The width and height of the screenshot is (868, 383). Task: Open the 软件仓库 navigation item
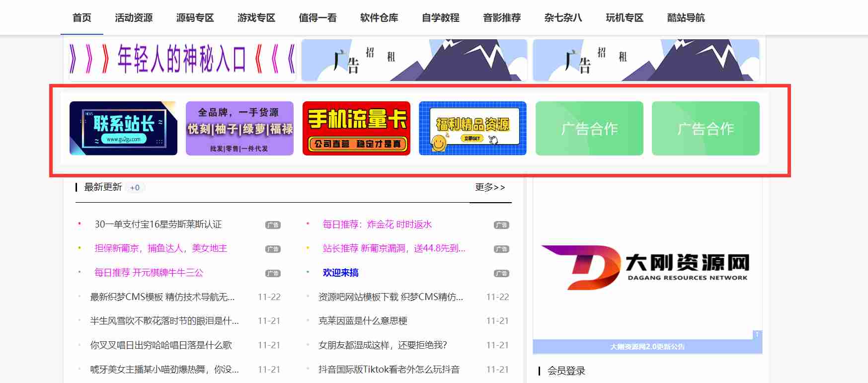(379, 18)
